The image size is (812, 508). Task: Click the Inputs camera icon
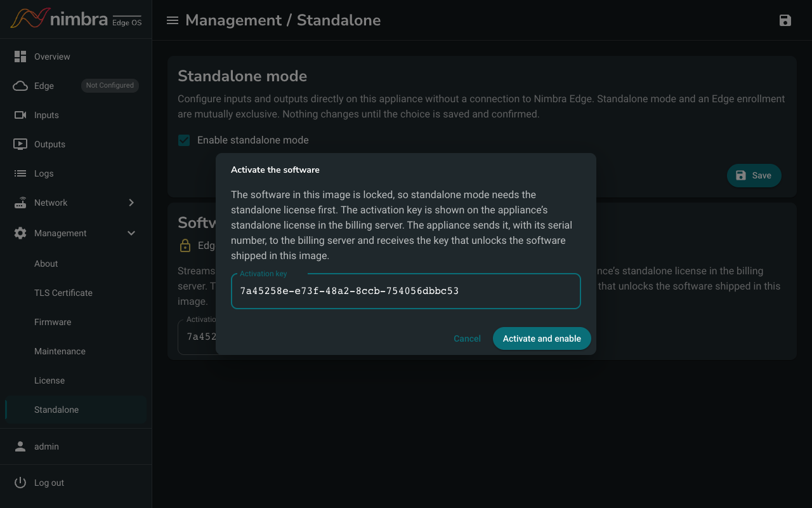pos(20,115)
